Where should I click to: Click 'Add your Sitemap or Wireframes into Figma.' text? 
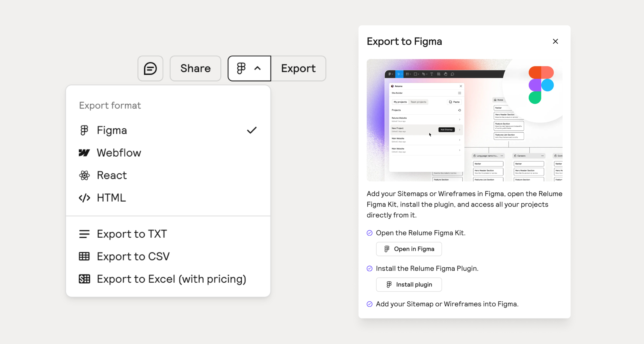pyautogui.click(x=447, y=304)
